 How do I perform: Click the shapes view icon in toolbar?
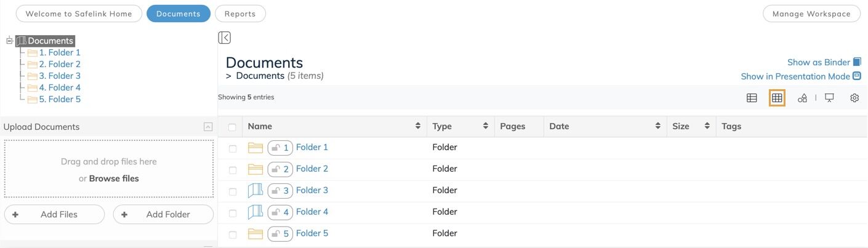tap(802, 98)
